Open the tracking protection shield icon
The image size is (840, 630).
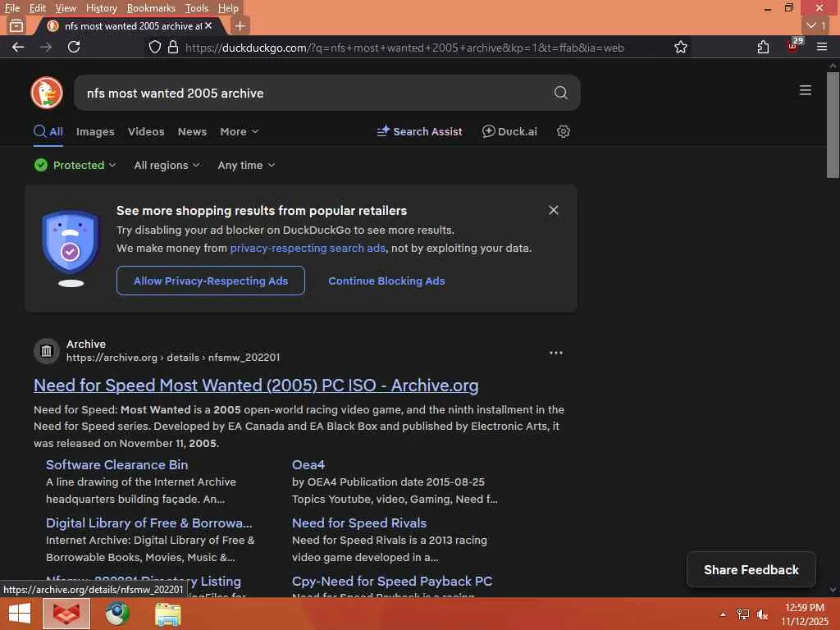coord(155,47)
